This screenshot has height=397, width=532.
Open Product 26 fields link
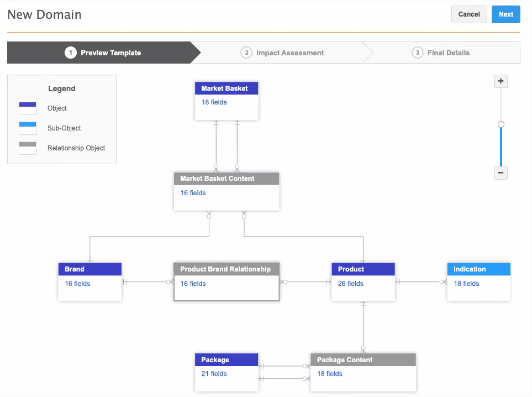[350, 284]
